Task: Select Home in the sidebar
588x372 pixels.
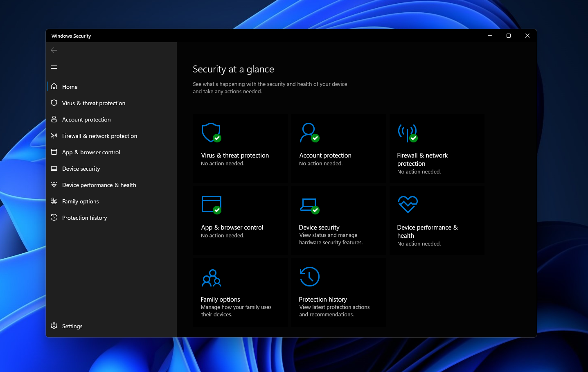Action: [70, 87]
